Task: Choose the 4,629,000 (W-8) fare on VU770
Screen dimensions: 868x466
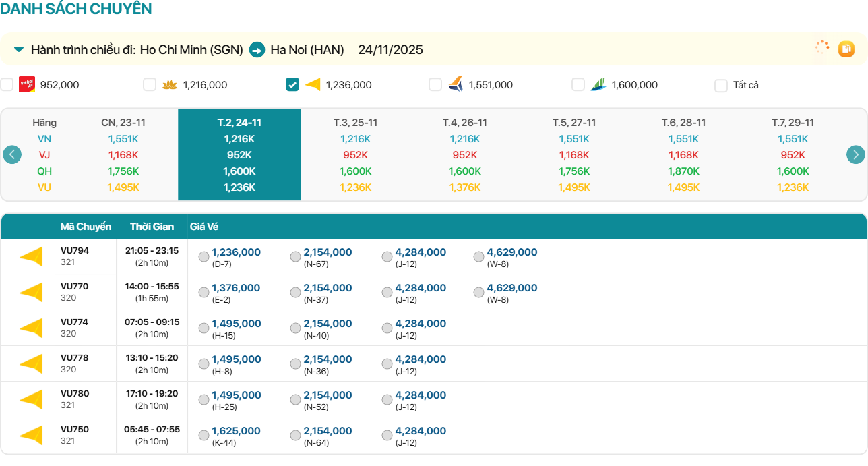Action: [x=478, y=292]
